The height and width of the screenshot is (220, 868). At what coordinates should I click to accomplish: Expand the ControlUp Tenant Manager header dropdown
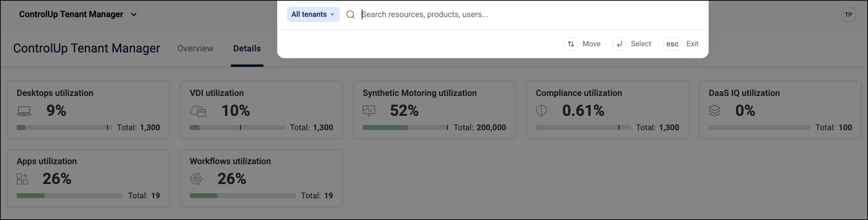click(x=78, y=14)
